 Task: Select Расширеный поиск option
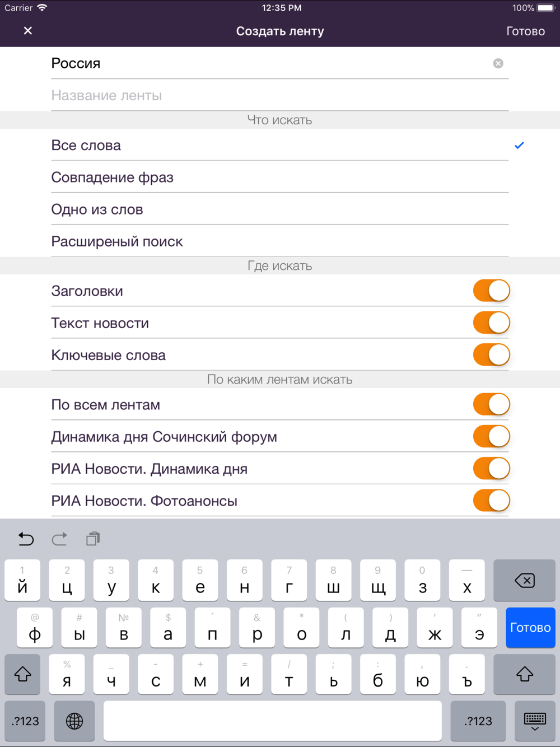point(280,241)
